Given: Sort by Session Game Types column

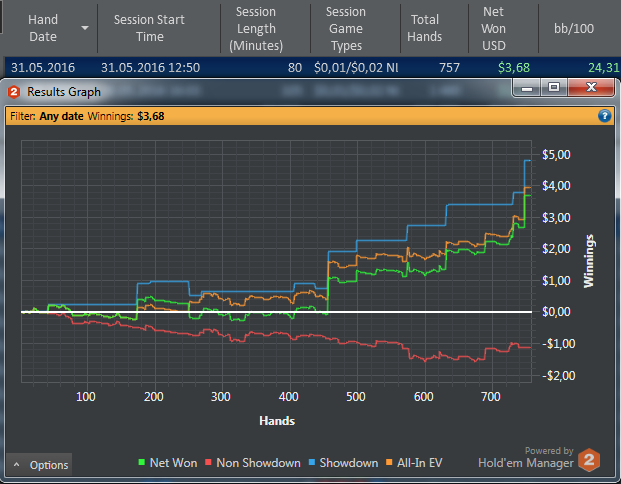Looking at the screenshot, I should (346, 29).
